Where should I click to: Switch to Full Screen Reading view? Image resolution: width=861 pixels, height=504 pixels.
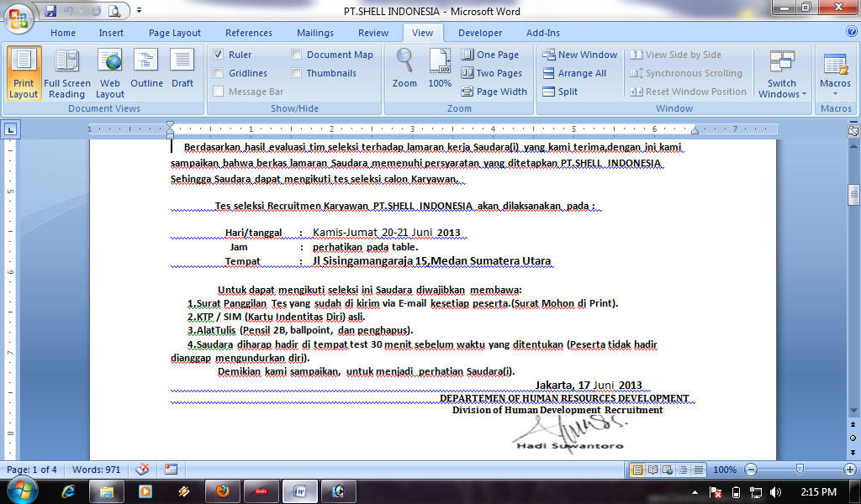coord(67,73)
